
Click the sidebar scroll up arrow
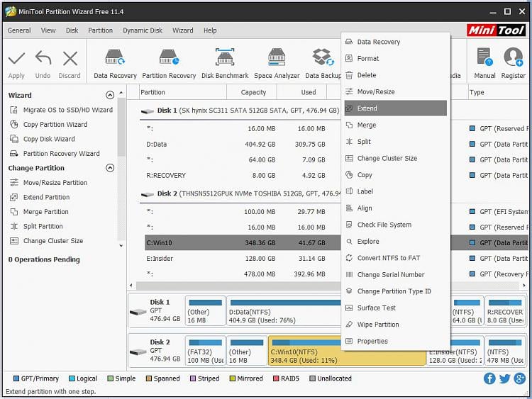point(121,93)
